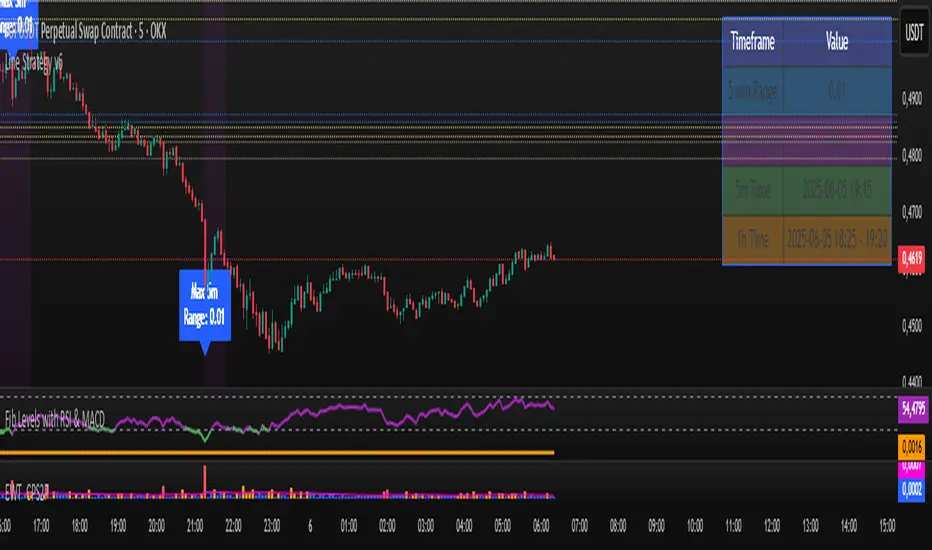Select the 1h Time table cell

752,240
